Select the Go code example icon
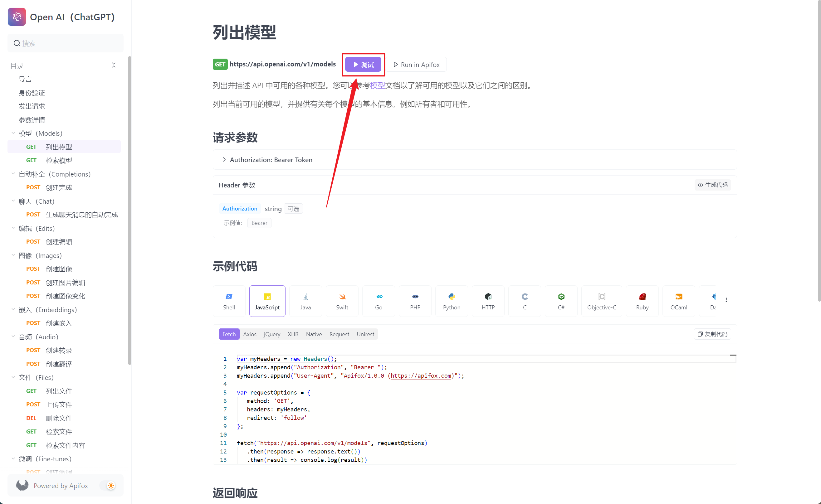Screen dimensions: 821x504 click(379, 296)
